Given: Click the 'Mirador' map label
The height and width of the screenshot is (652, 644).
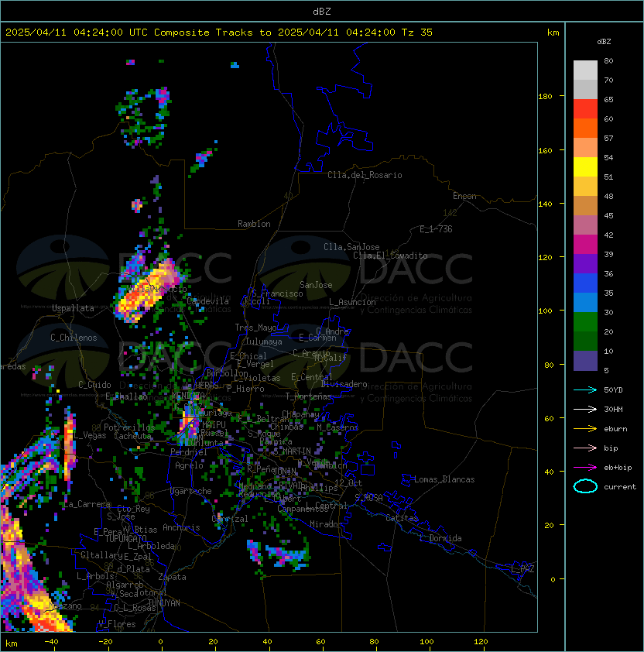Looking at the screenshot, I should coord(327,524).
